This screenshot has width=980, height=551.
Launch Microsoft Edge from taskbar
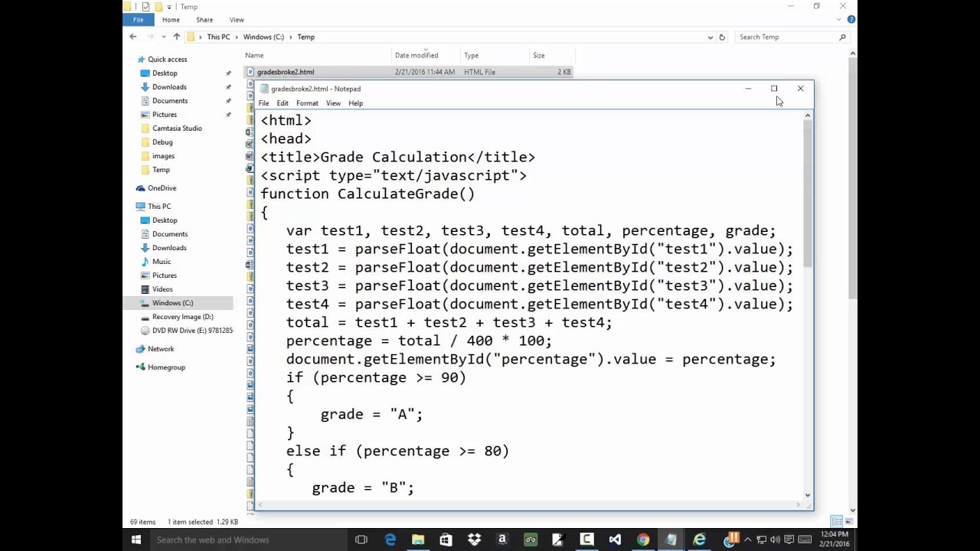click(390, 540)
